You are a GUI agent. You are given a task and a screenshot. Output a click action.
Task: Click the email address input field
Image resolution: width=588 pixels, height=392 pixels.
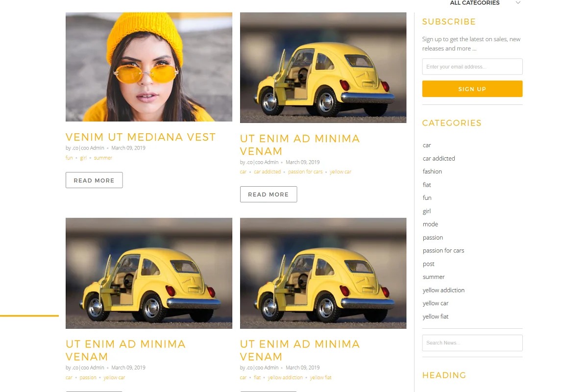point(472,67)
